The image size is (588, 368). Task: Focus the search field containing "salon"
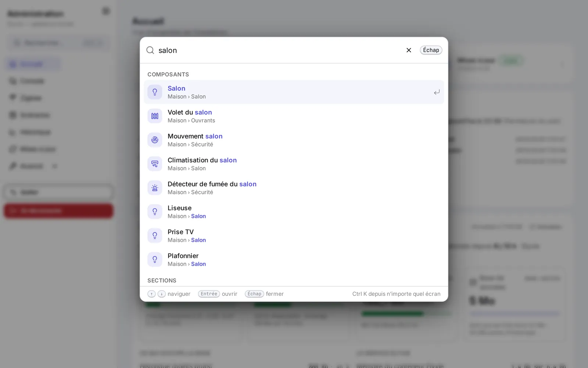pyautogui.click(x=279, y=50)
